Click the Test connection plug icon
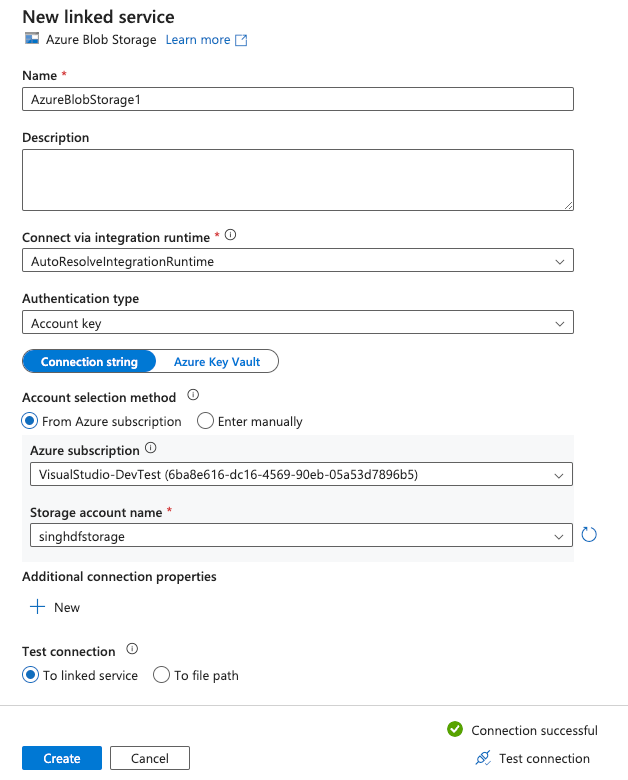 (483, 758)
